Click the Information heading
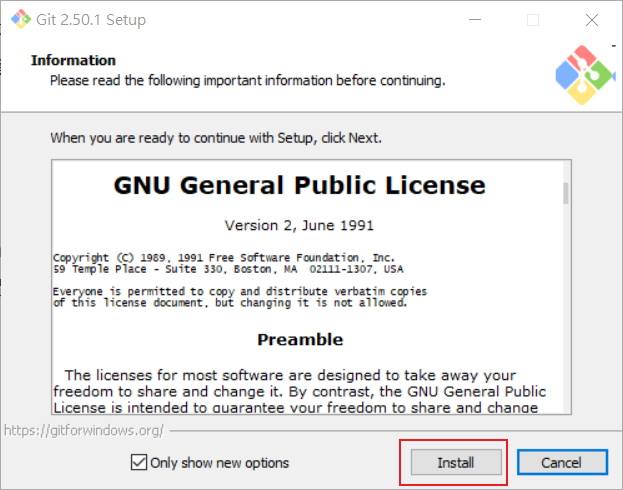Image resolution: width=623 pixels, height=490 pixels. pyautogui.click(x=74, y=60)
